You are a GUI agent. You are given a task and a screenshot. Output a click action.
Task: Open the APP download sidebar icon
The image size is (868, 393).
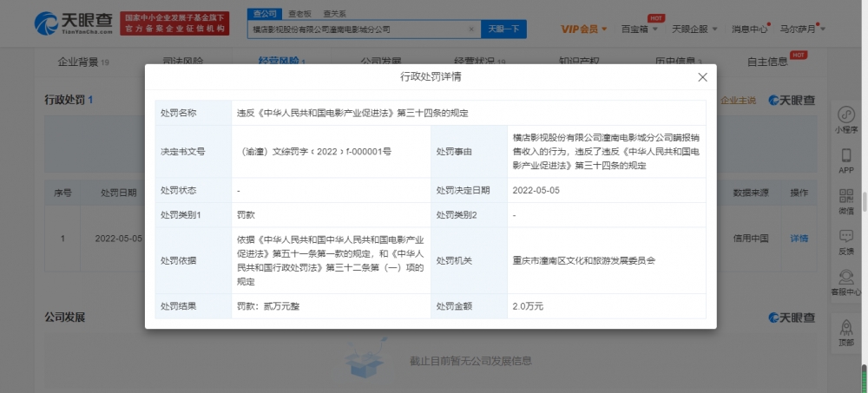(846, 160)
